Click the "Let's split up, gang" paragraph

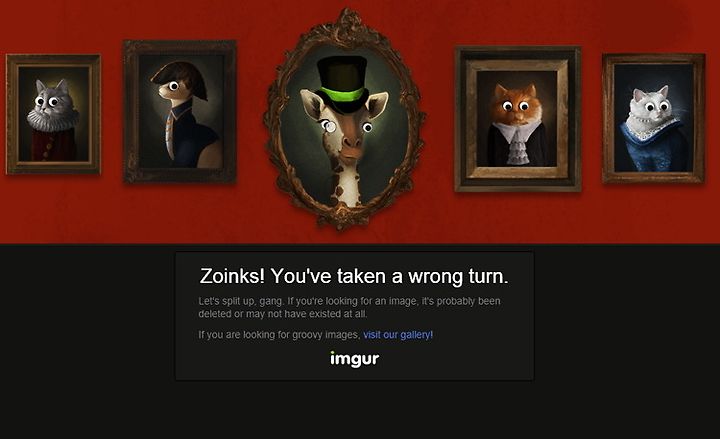349,308
